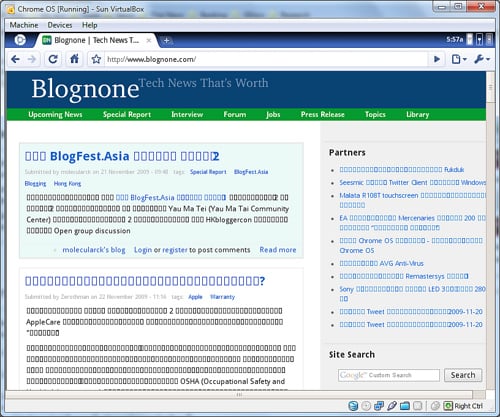Click the VirtualBox USB status icon
This screenshot has width=500, height=417.
click(x=392, y=406)
